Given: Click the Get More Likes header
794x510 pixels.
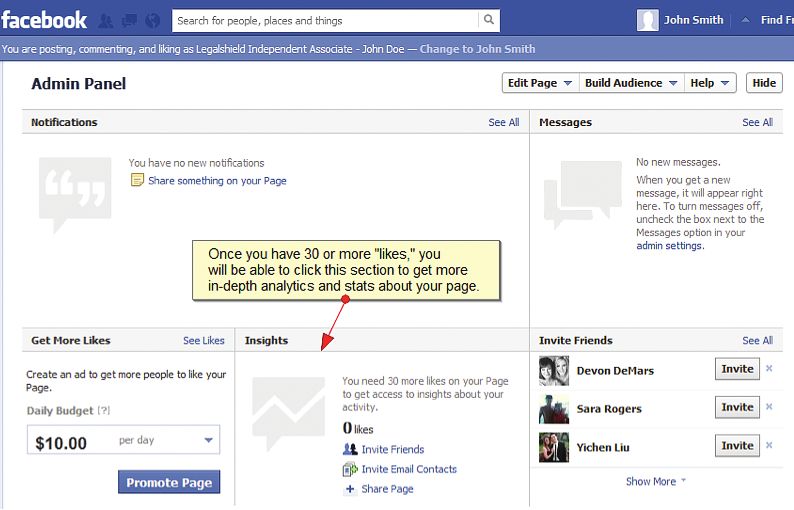Looking at the screenshot, I should 70,340.
